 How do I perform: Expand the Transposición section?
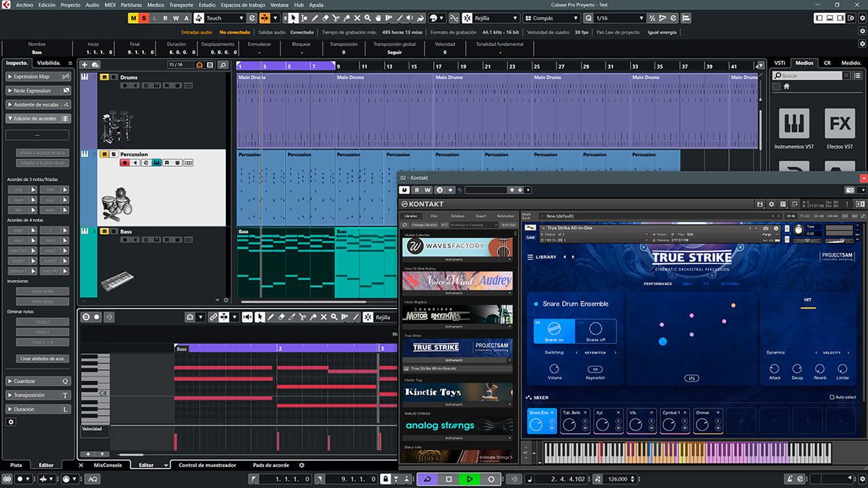[38, 395]
